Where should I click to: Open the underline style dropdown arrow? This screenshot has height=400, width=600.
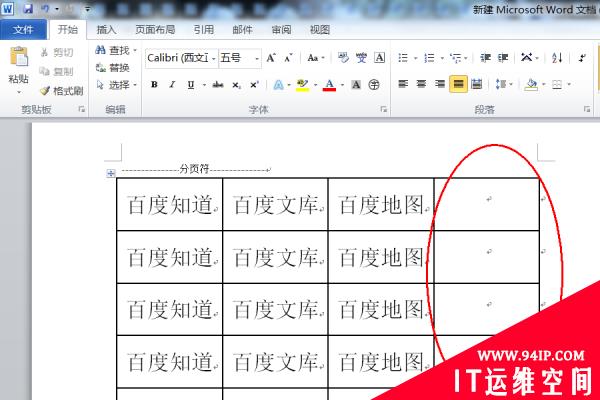(204, 85)
